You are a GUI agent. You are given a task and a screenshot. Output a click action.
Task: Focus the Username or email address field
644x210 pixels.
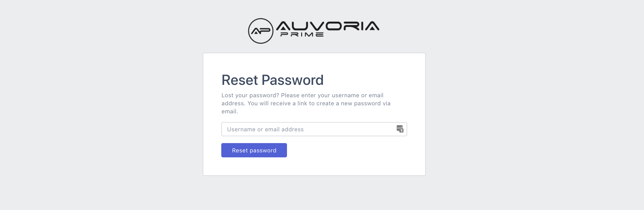pos(310,129)
